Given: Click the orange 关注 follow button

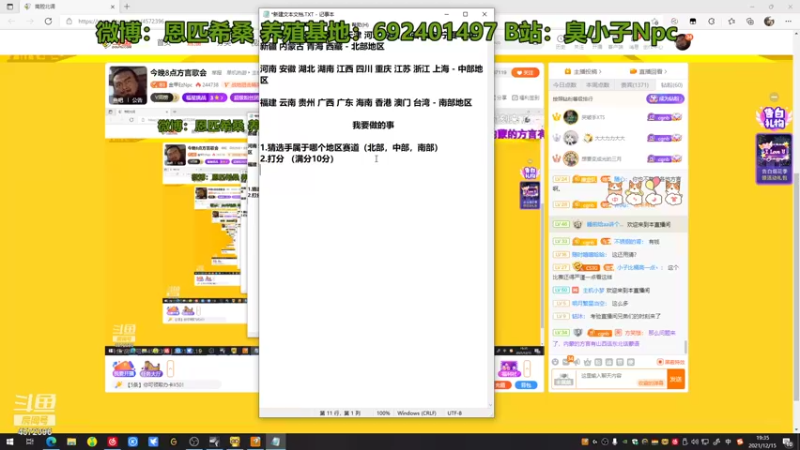Looking at the screenshot, I should pos(525,73).
